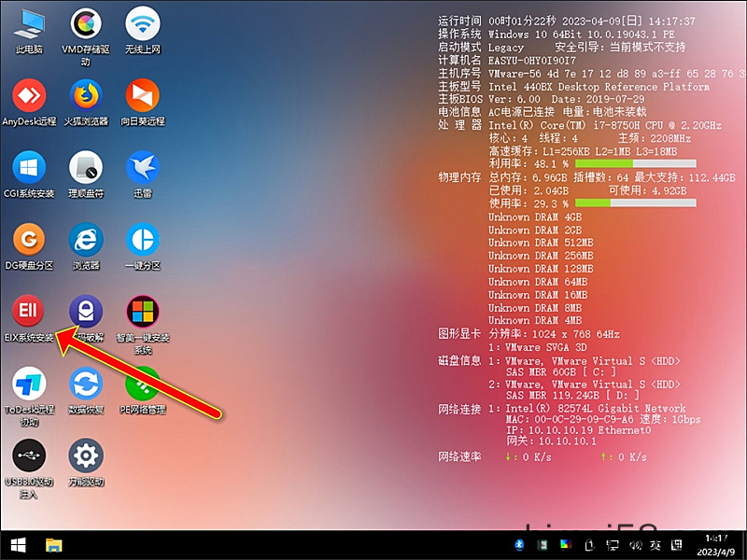Open the network tray icon
The image size is (747, 560).
(x=613, y=545)
